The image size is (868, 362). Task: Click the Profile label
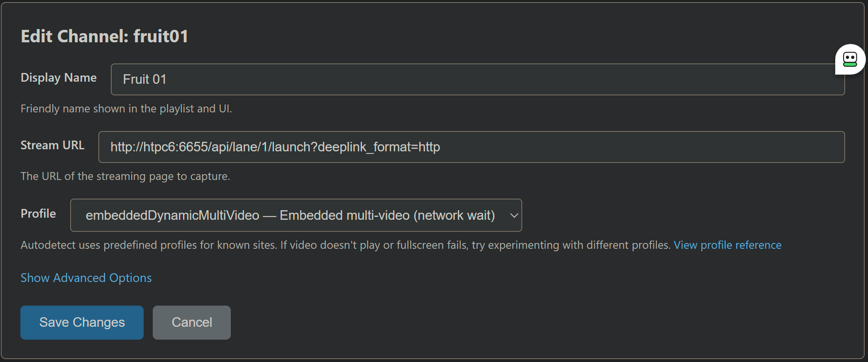point(38,214)
